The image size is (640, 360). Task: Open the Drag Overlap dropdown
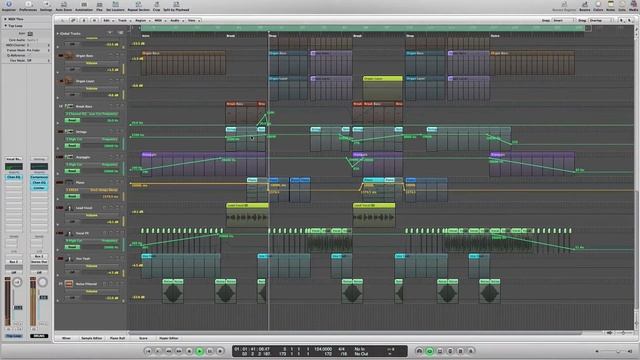[x=602, y=20]
